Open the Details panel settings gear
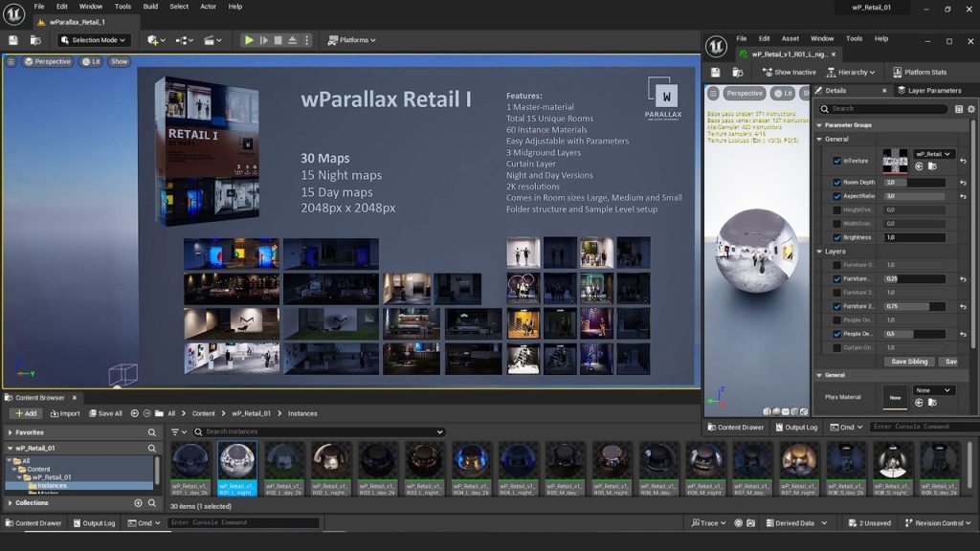Screen dimensions: 980x551 click(x=971, y=109)
